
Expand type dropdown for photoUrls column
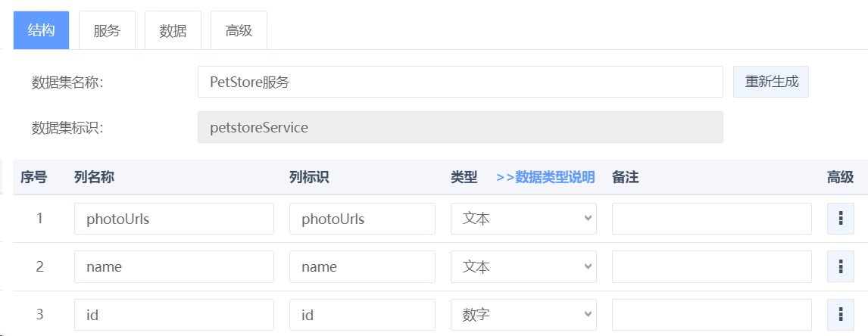(523, 219)
